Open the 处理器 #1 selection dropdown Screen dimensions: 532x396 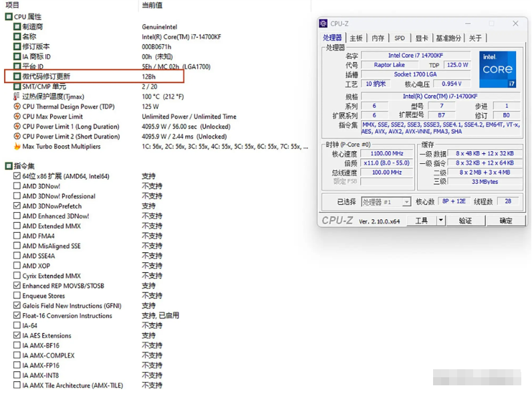(386, 202)
